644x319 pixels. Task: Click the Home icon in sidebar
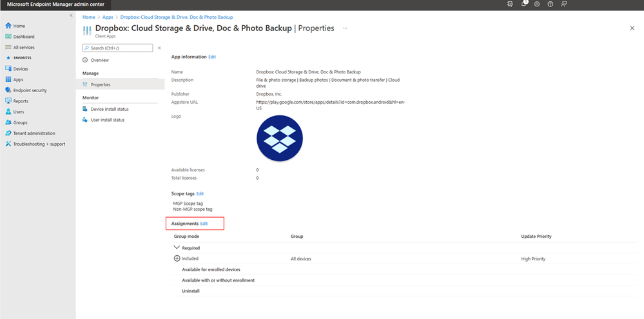[x=8, y=26]
